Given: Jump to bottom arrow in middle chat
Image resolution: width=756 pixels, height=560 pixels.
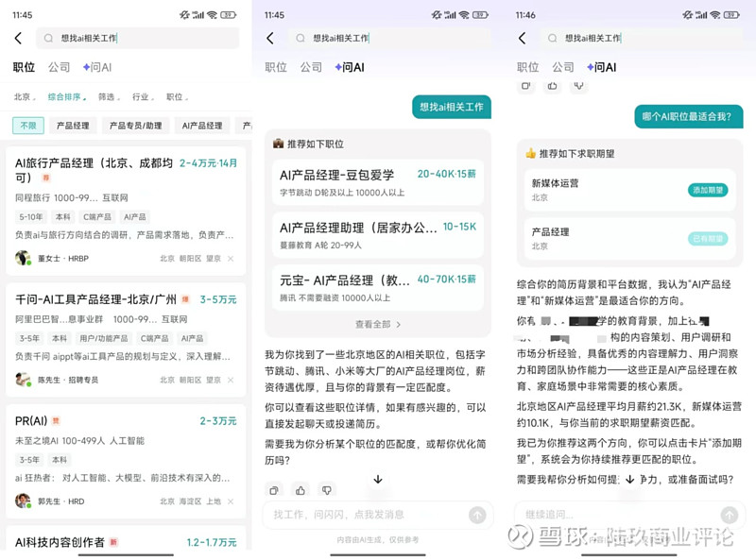Looking at the screenshot, I should [378, 479].
